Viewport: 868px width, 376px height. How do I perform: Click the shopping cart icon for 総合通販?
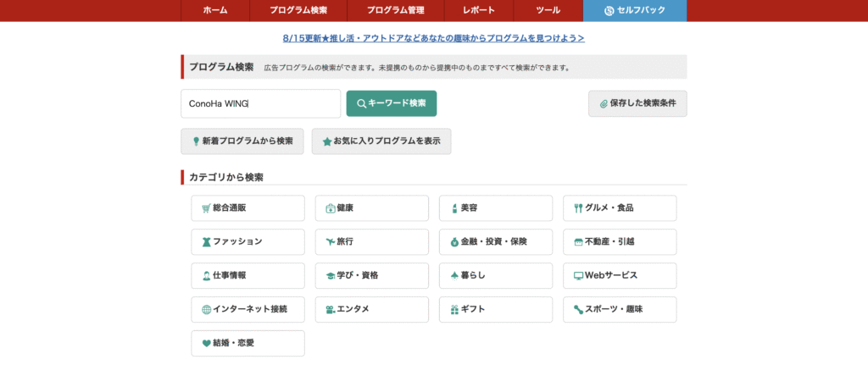click(x=207, y=208)
